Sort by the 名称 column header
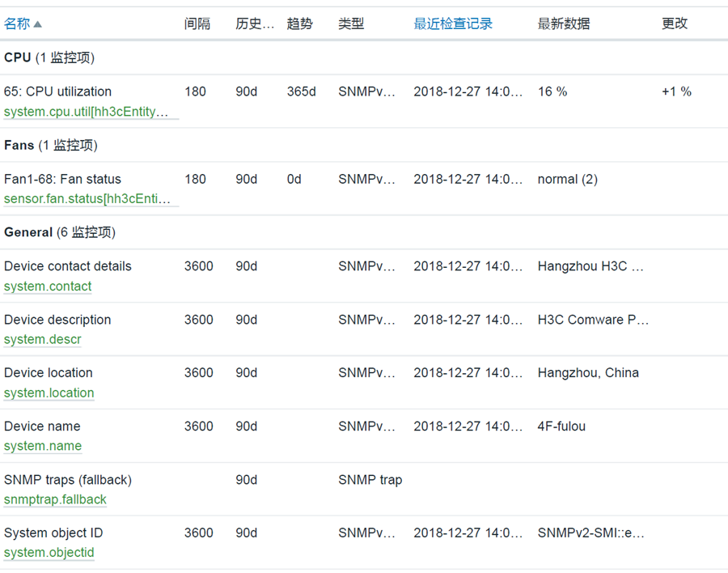The width and height of the screenshot is (728, 573). coord(17,23)
